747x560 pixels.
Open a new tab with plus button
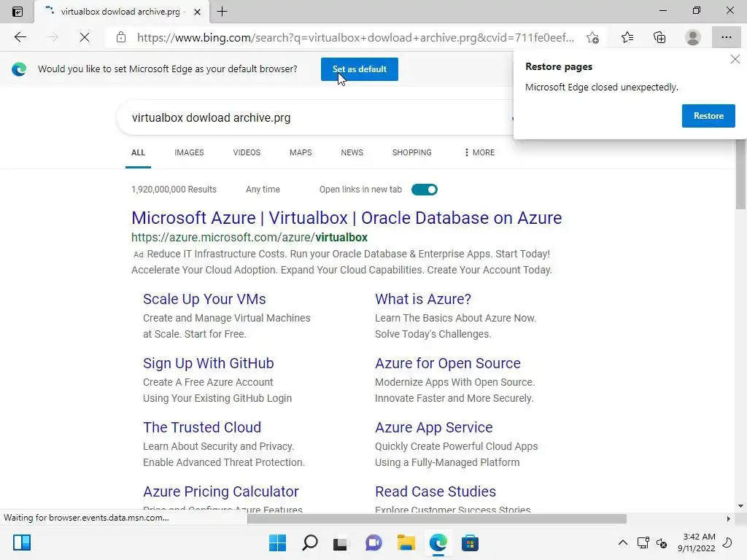[222, 12]
